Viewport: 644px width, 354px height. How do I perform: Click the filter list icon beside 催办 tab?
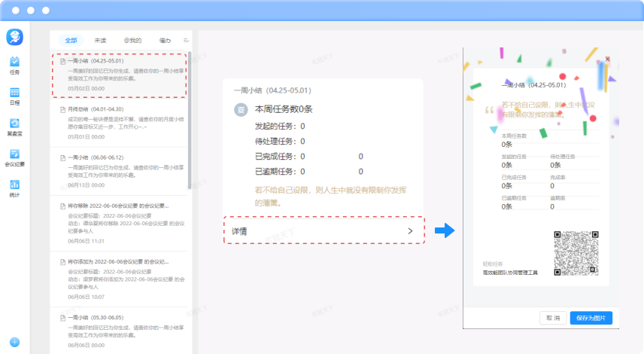[186, 40]
